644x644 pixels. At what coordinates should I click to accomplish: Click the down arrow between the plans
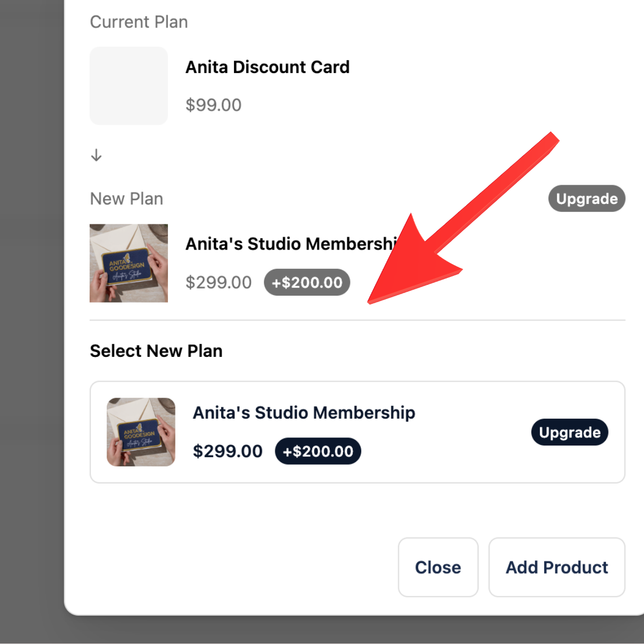(x=96, y=155)
